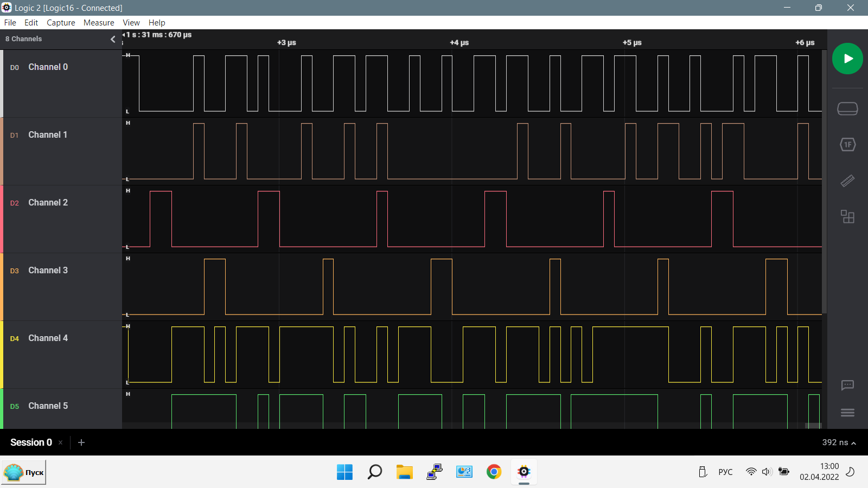Select the Session 0 tab

click(31, 442)
